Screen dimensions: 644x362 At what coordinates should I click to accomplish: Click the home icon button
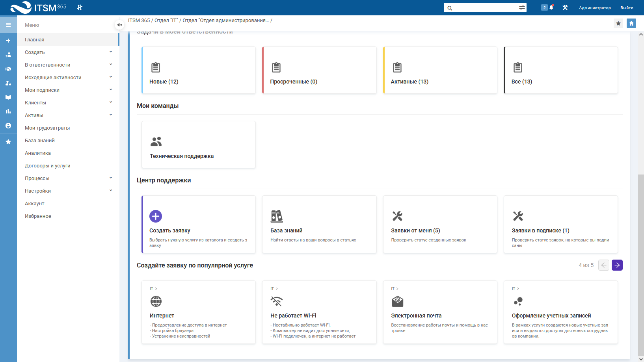tap(631, 23)
